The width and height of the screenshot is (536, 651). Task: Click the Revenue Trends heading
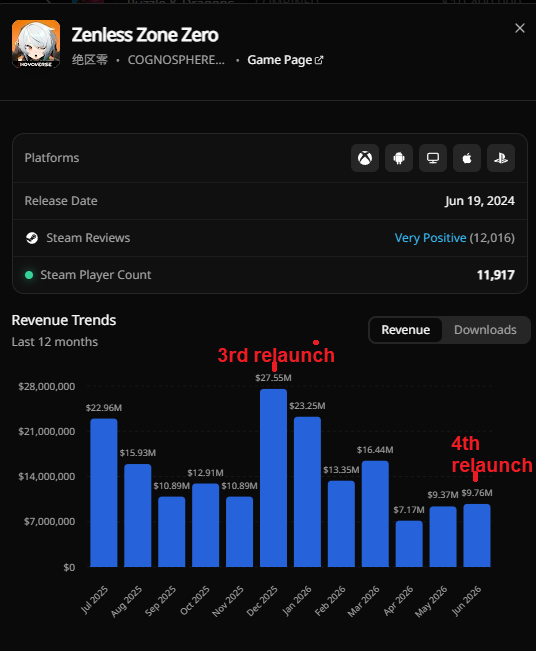[64, 320]
